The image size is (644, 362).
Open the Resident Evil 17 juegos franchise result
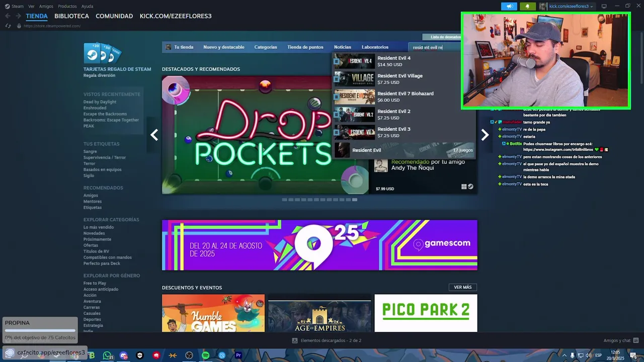click(x=404, y=150)
